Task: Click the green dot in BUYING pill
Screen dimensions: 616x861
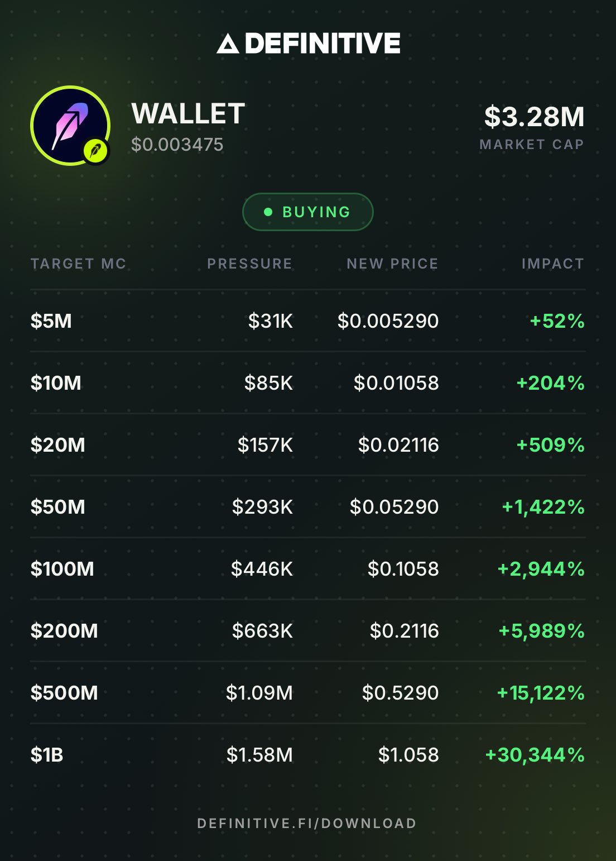Action: pos(268,212)
